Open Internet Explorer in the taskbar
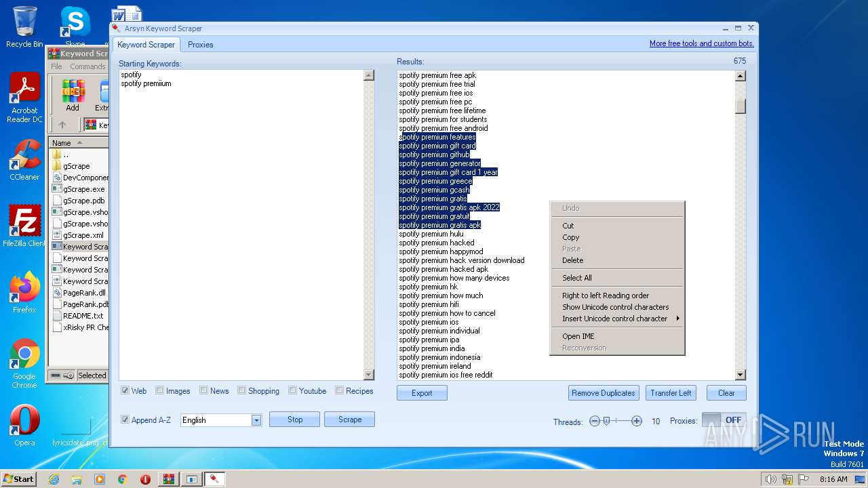The width and height of the screenshot is (868, 488). [x=54, y=479]
